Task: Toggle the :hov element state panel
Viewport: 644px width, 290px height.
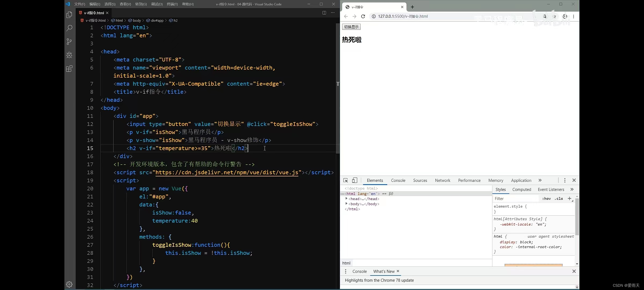Action: click(x=546, y=199)
